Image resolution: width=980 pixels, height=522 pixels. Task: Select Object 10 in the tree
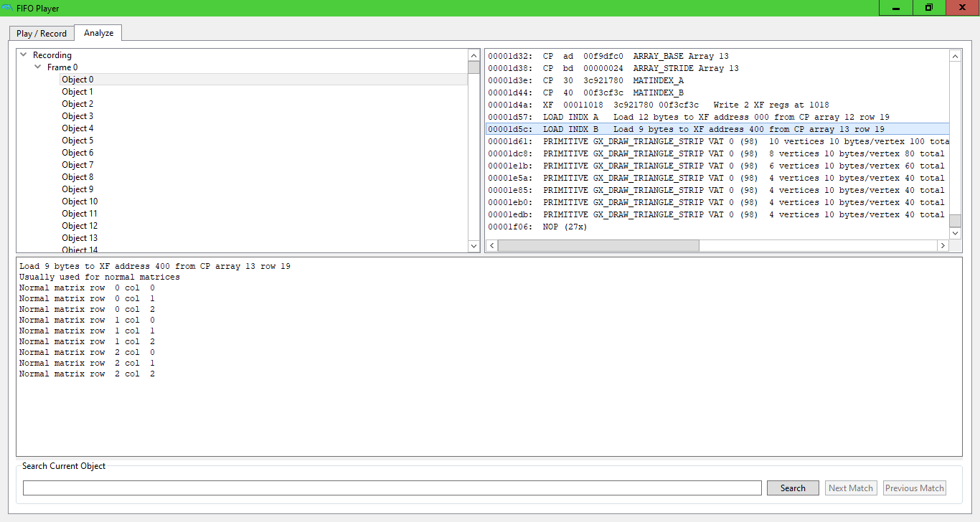[80, 201]
